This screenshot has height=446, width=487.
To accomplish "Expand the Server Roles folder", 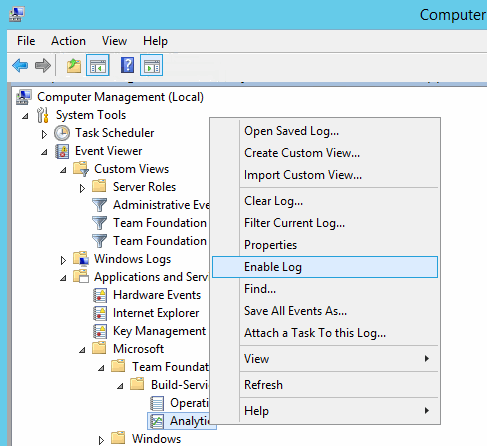I will 82,188.
